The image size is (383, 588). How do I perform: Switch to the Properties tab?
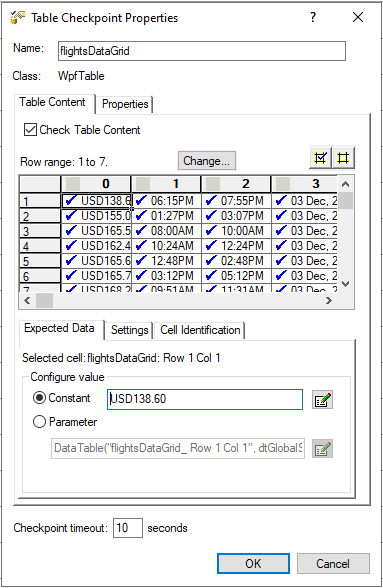(125, 104)
